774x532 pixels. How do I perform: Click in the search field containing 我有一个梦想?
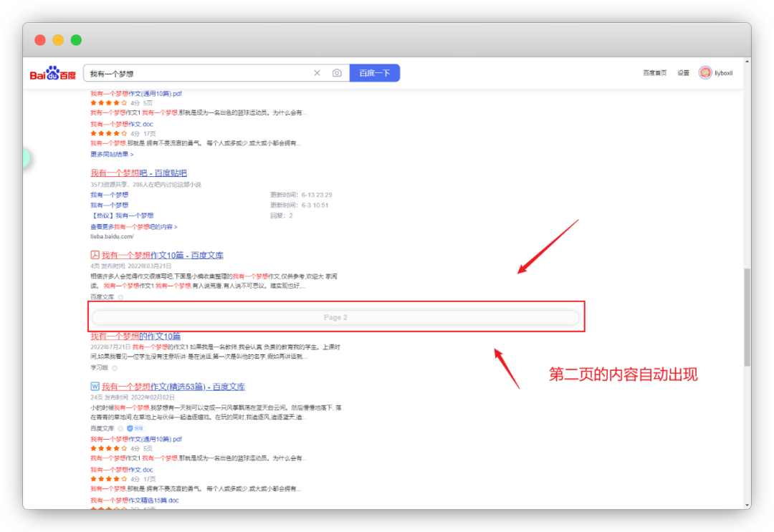[198, 73]
